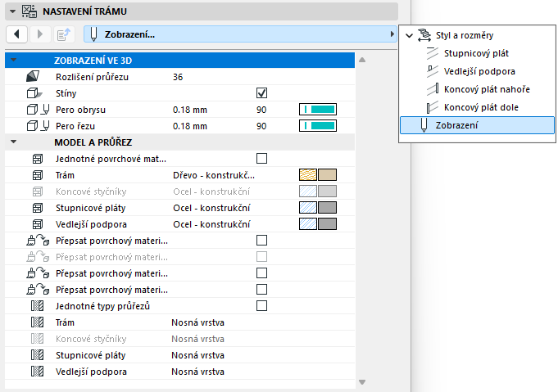Click first Přepsat povrchový materi... paint icon
Image resolution: width=558 pixels, height=392 pixels.
pos(38,241)
